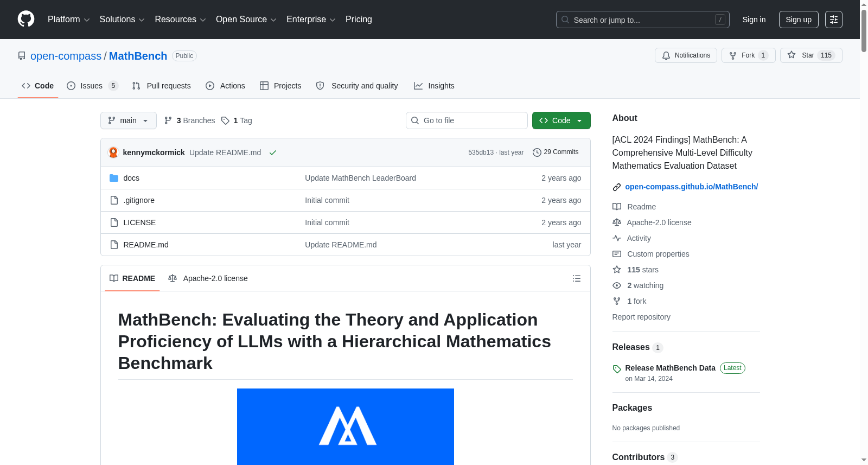The width and height of the screenshot is (868, 465).
Task: Open Release MathBench Data release
Action: [x=670, y=368]
